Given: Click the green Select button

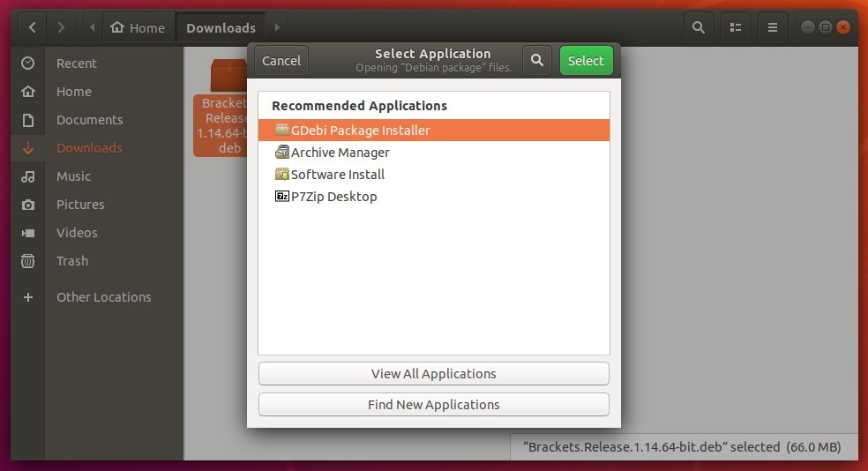Looking at the screenshot, I should (x=586, y=60).
